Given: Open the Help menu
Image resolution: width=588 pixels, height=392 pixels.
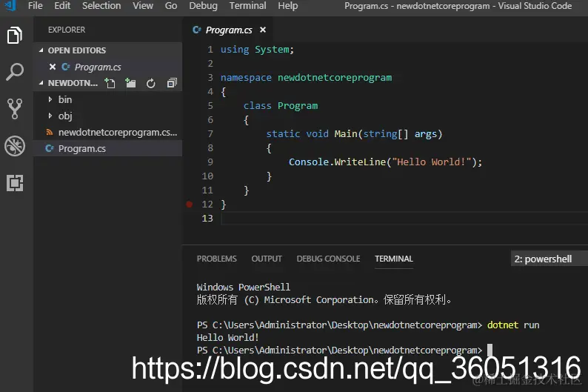Looking at the screenshot, I should (x=288, y=6).
